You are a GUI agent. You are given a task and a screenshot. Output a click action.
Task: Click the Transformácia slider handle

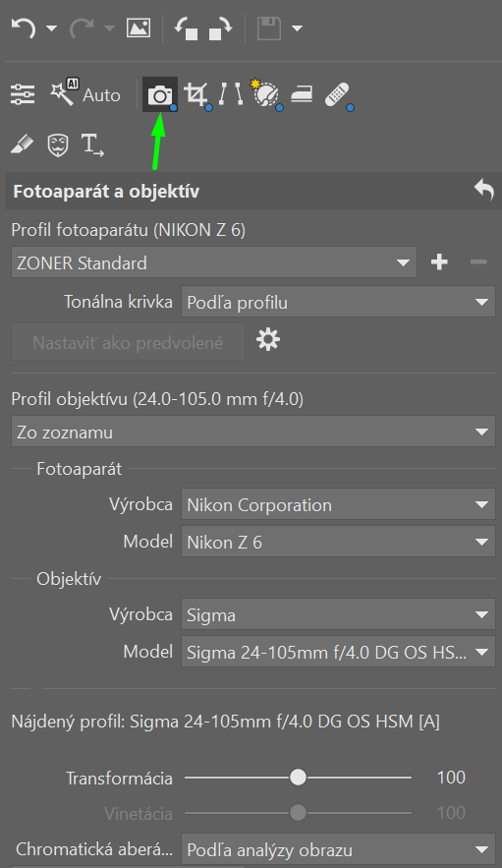[x=298, y=778]
